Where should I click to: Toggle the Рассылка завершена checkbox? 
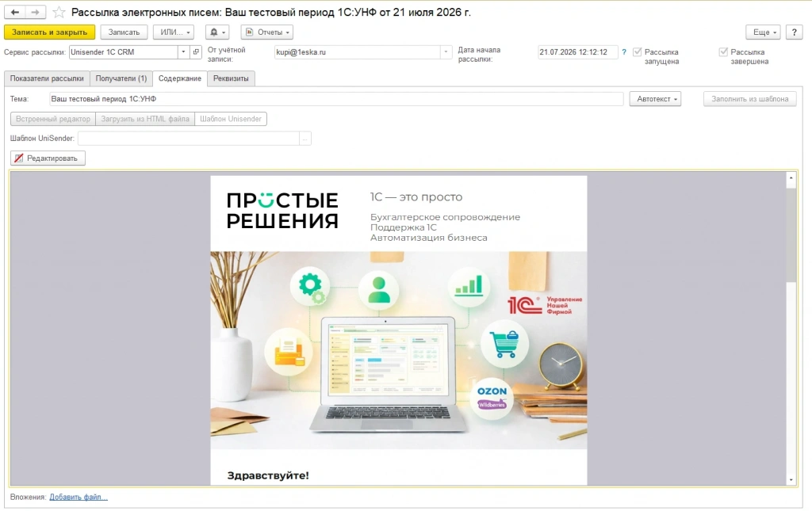(723, 52)
